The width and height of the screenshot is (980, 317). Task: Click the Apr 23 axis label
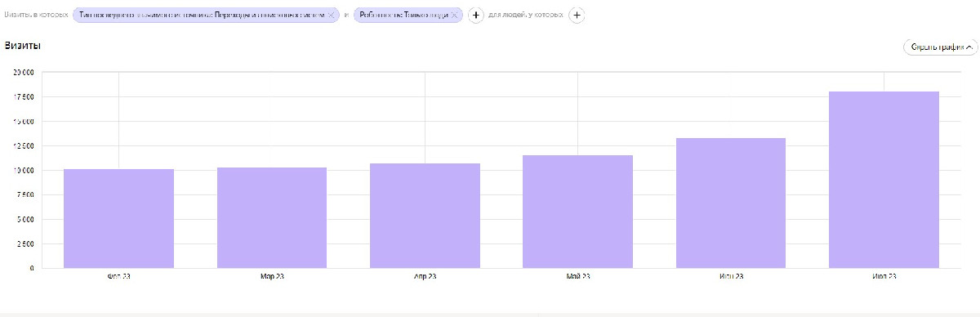pos(425,277)
